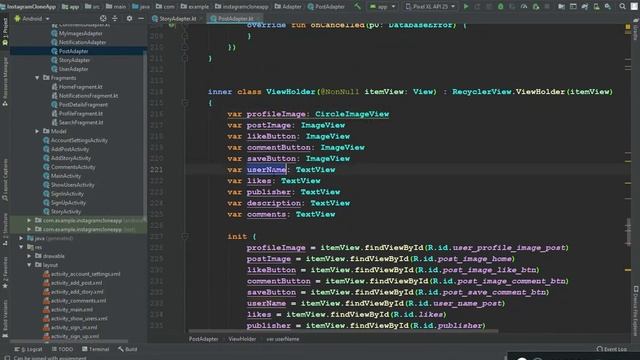Open the Build tool window tab
The width and height of the screenshot is (640, 360).
coord(128,349)
